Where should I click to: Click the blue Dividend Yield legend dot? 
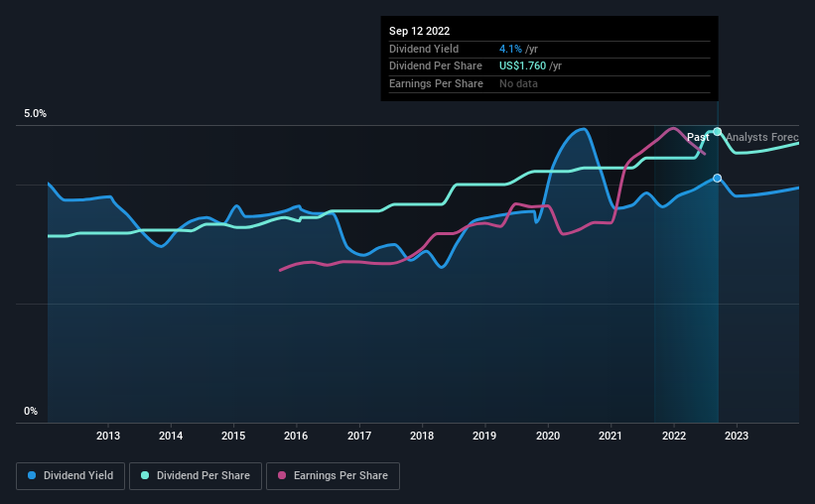pyautogui.click(x=33, y=476)
